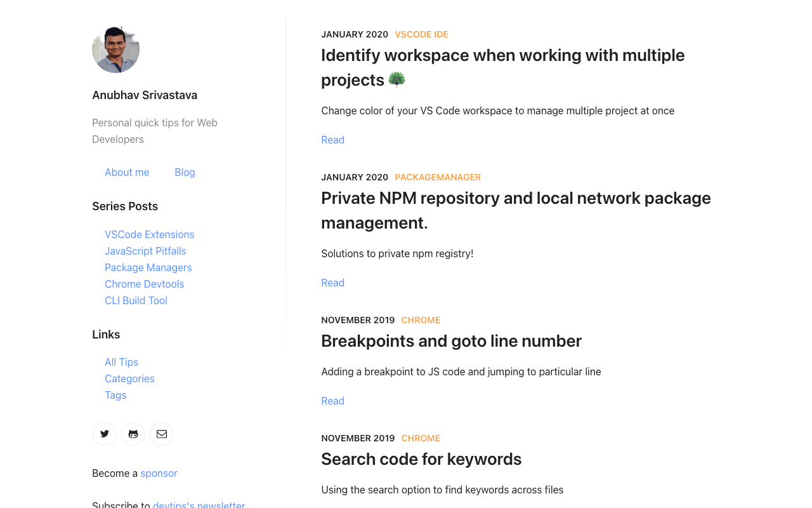Click 'Solutions to private npm registry!' text
This screenshot has width=812, height=508.
[x=397, y=253]
